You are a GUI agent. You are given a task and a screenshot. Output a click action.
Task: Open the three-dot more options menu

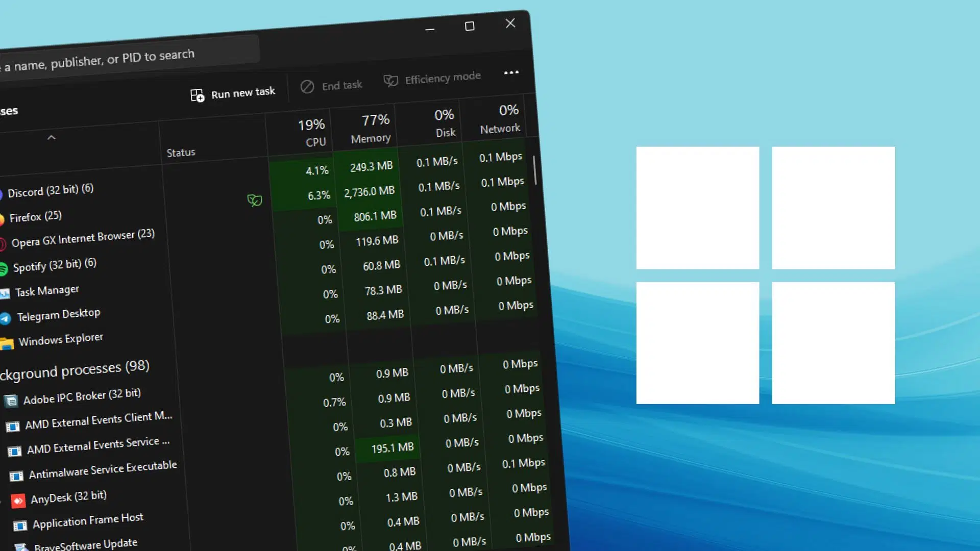(511, 72)
